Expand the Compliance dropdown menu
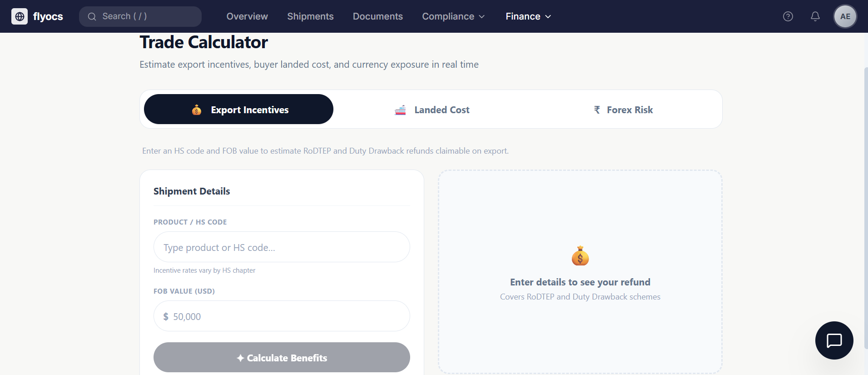Viewport: 868px width, 375px height. [x=453, y=16]
